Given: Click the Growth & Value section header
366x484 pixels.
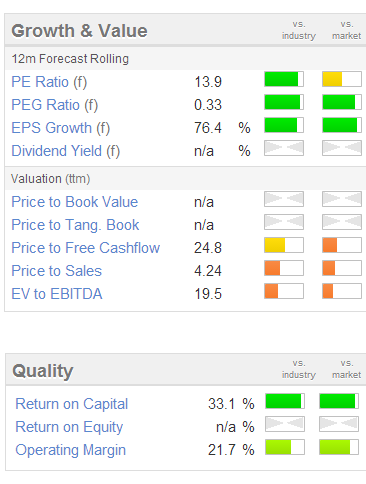Looking at the screenshot, I should 79,31.
